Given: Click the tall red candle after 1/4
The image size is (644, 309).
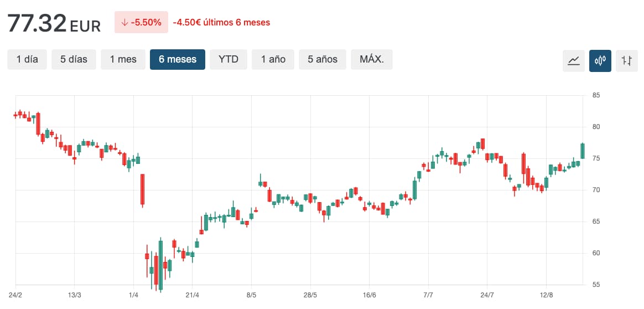Looking at the screenshot, I should pos(142,189).
